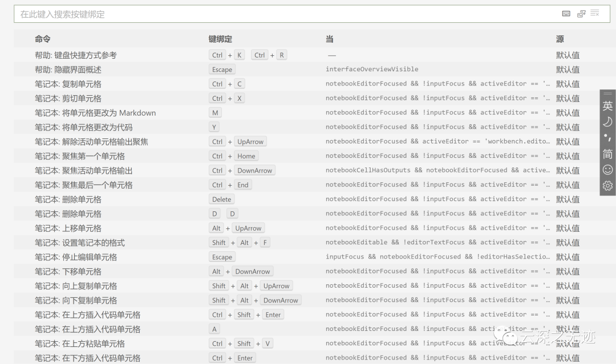Switch IME 简 simplified Chinese mode
The width and height of the screenshot is (616, 364).
pyautogui.click(x=607, y=154)
